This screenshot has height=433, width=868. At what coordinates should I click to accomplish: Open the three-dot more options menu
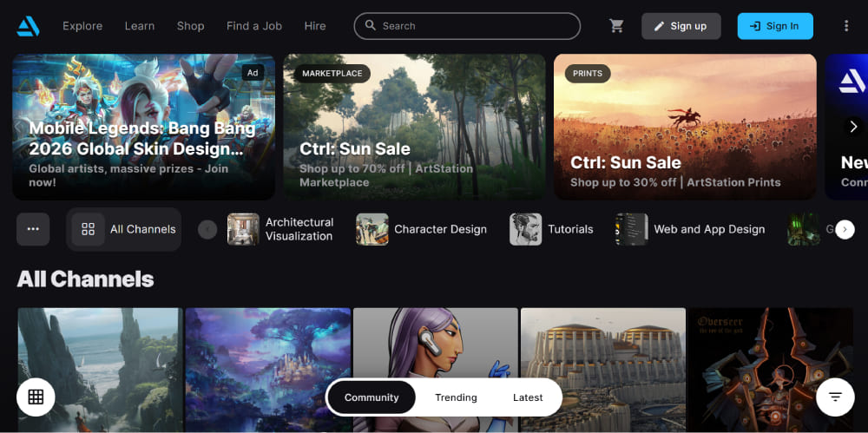click(x=845, y=26)
